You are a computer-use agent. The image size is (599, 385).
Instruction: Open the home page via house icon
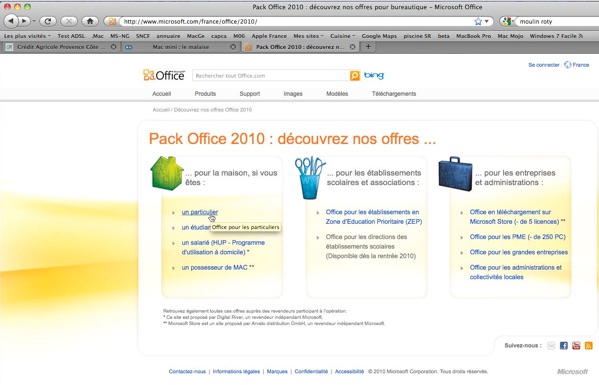click(x=90, y=21)
